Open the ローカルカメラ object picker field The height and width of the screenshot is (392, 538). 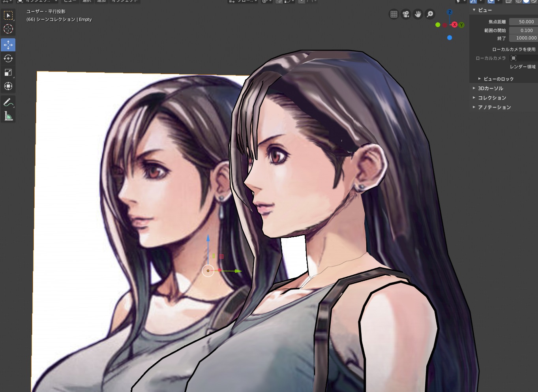(x=523, y=58)
